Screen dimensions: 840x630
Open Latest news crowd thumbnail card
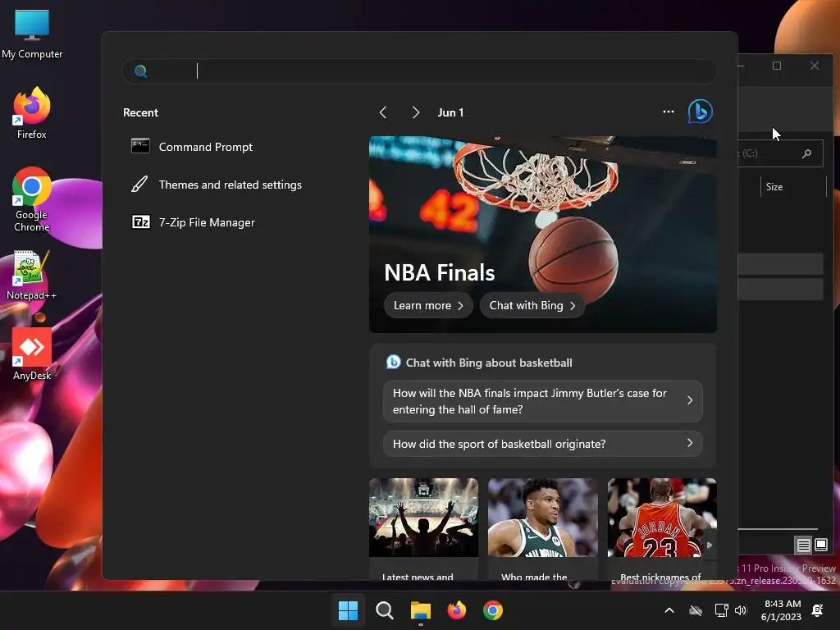[423, 529]
